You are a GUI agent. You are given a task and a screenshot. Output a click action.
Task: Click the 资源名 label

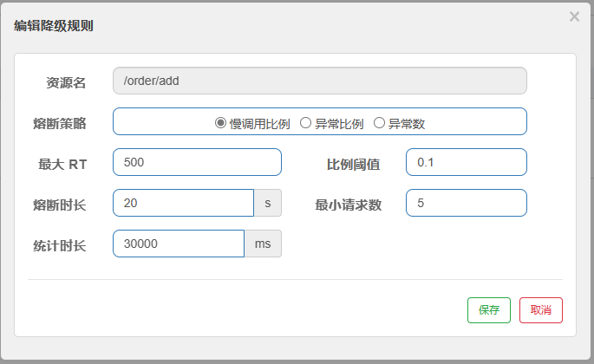click(66, 83)
